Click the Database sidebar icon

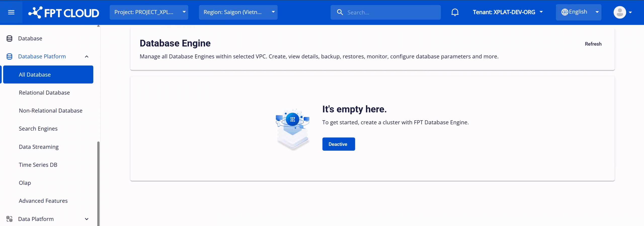pos(10,38)
